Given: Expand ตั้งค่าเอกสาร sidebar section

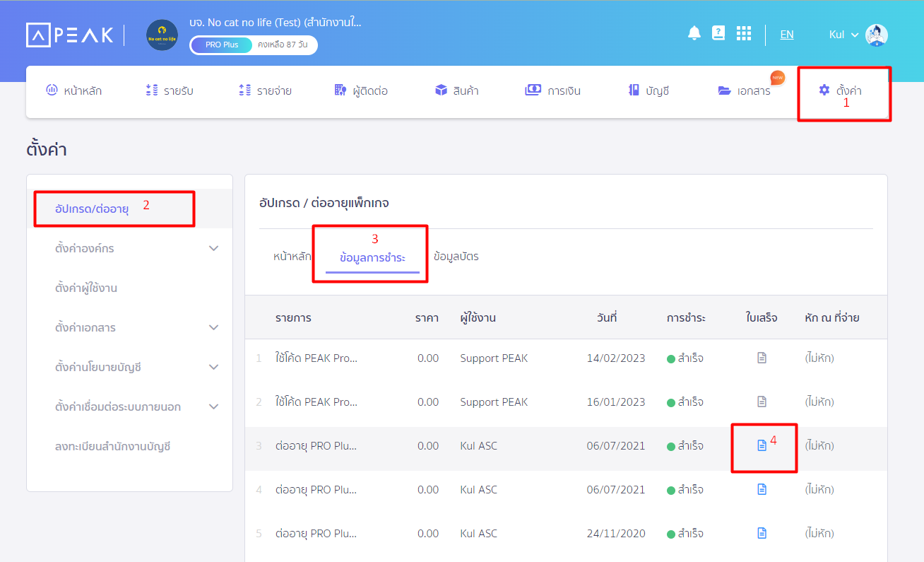Looking at the screenshot, I should (x=214, y=328).
